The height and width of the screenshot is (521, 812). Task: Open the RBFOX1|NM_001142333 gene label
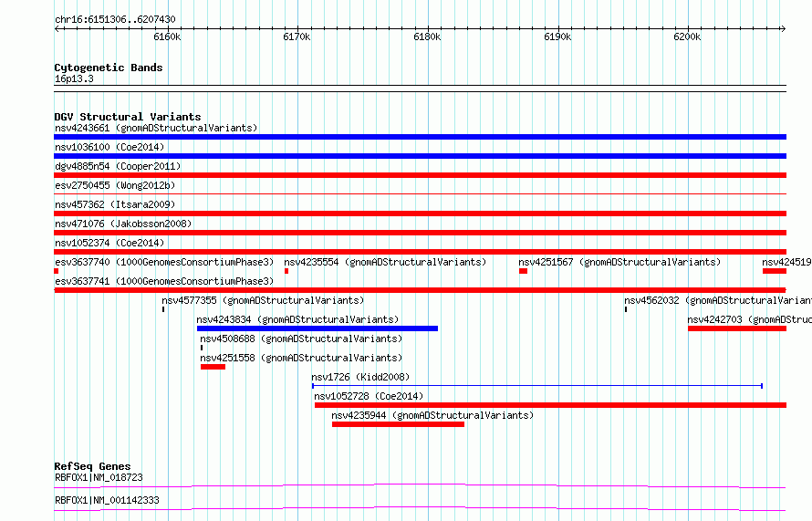107,500
